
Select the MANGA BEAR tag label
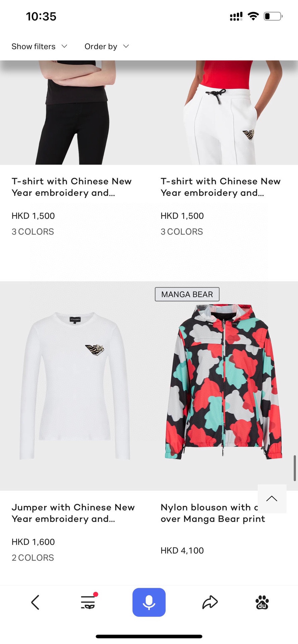tap(187, 294)
